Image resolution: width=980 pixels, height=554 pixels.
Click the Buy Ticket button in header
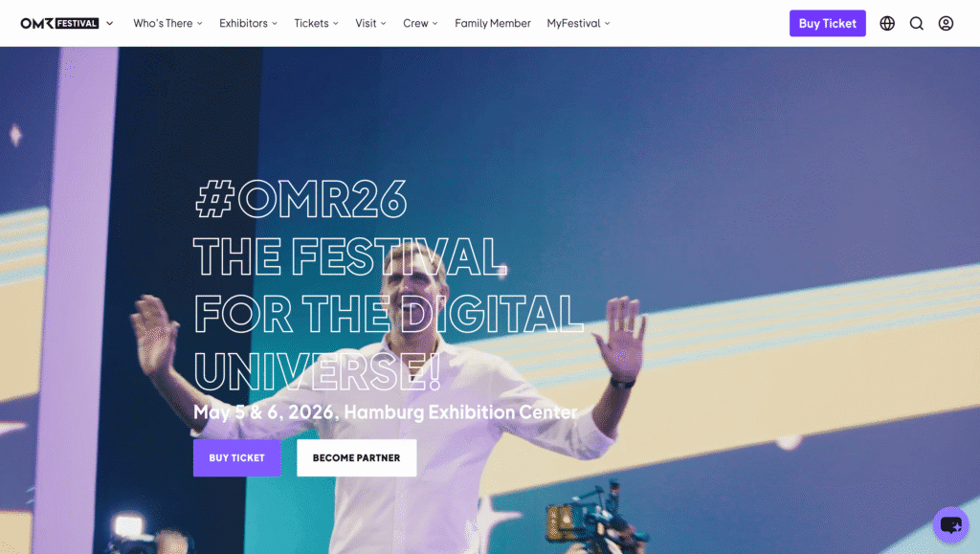pyautogui.click(x=827, y=23)
